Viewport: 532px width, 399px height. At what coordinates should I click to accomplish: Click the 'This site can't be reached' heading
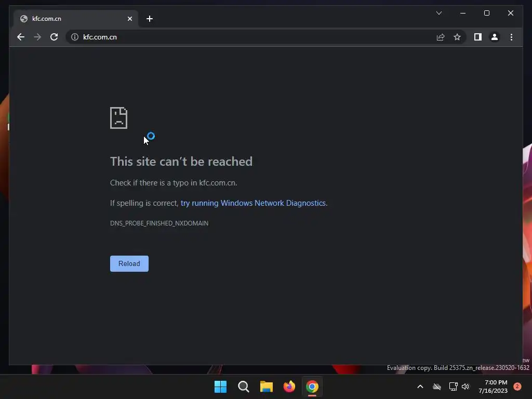[181, 162]
